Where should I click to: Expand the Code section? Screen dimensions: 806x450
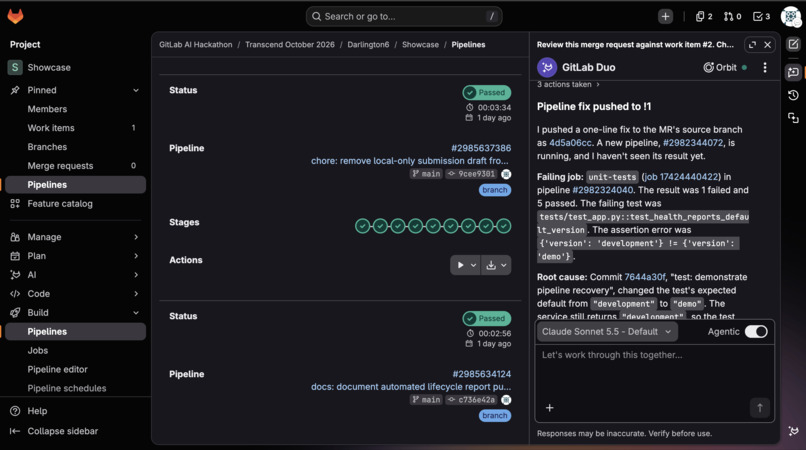click(136, 294)
